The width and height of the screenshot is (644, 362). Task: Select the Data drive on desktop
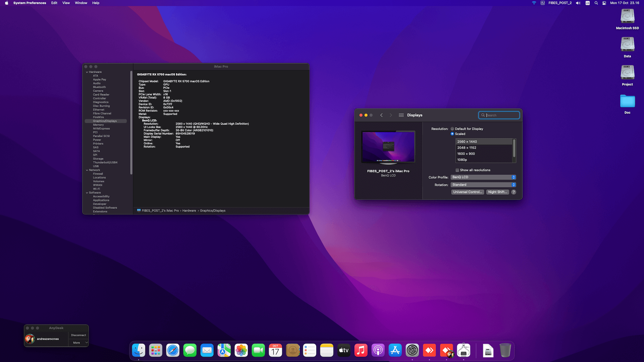coord(627,47)
